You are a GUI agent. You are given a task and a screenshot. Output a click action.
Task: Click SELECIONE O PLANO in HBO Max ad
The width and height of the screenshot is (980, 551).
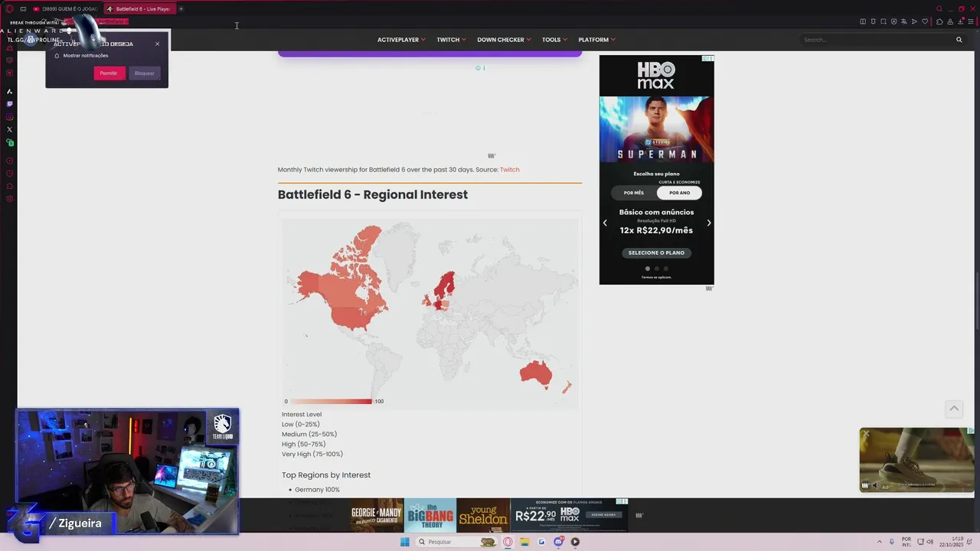click(x=656, y=253)
